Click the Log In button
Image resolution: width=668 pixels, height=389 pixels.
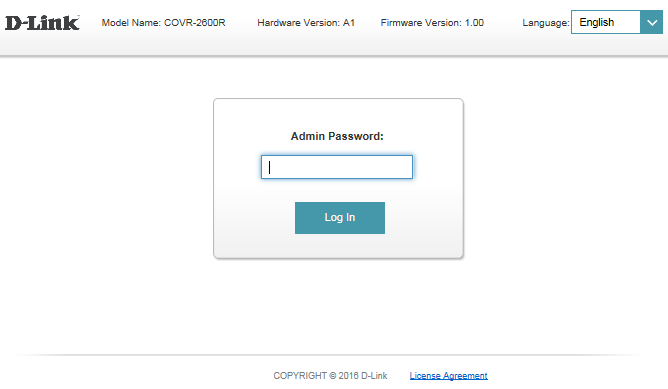tap(340, 218)
